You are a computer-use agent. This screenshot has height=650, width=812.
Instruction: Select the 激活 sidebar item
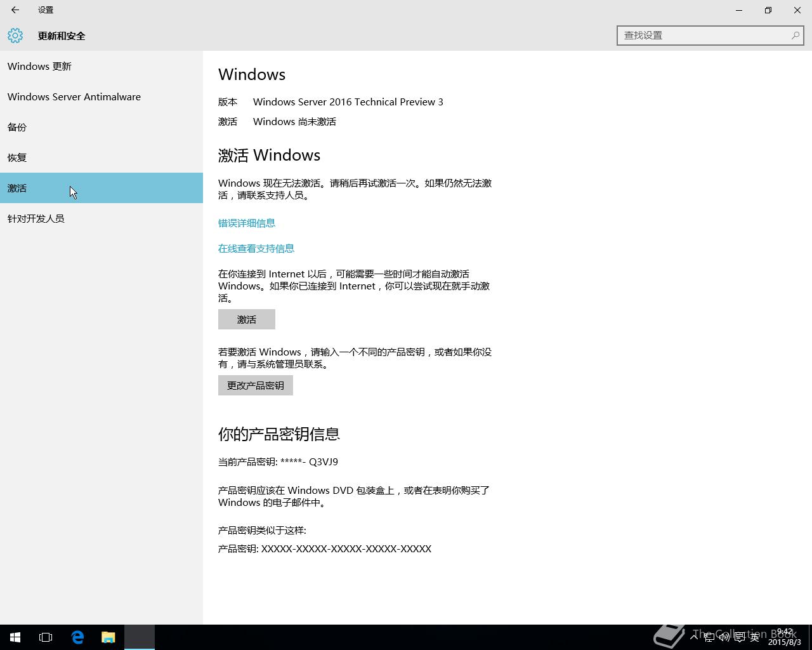101,188
